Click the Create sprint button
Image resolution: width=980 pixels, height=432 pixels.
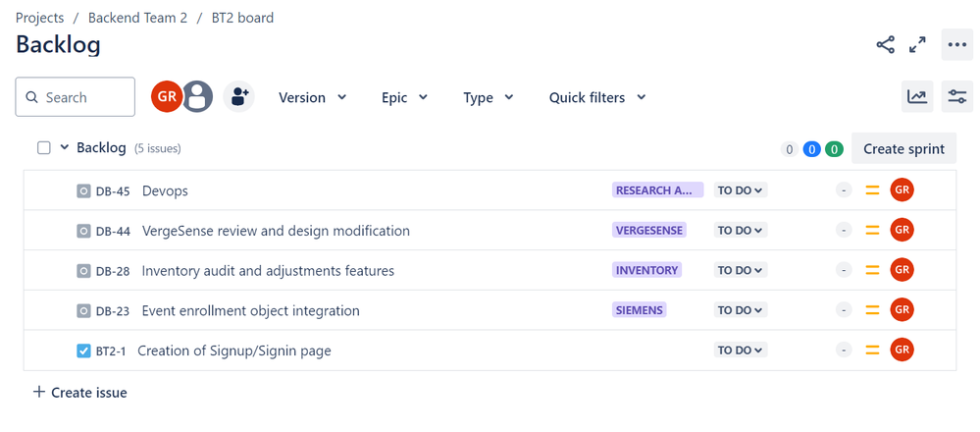coord(903,149)
